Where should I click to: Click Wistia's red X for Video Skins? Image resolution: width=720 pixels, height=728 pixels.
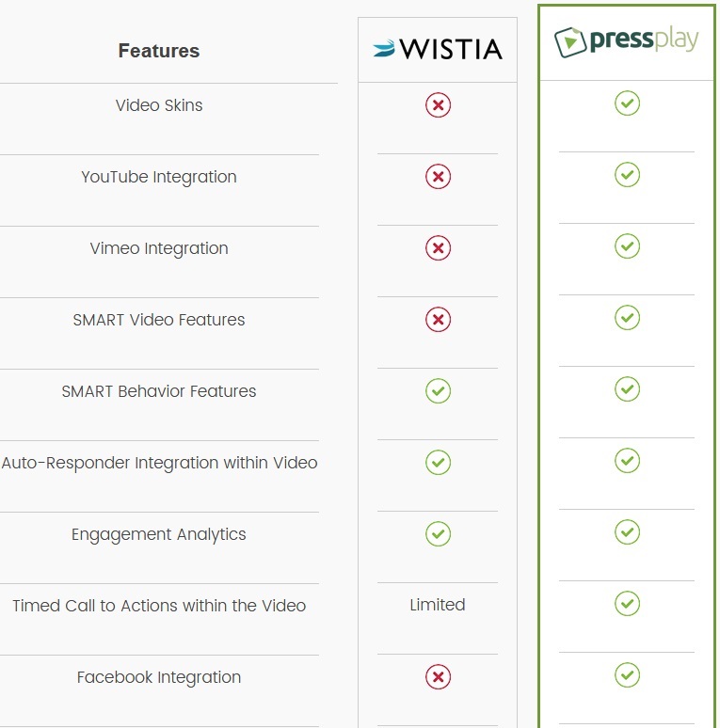pos(438,105)
